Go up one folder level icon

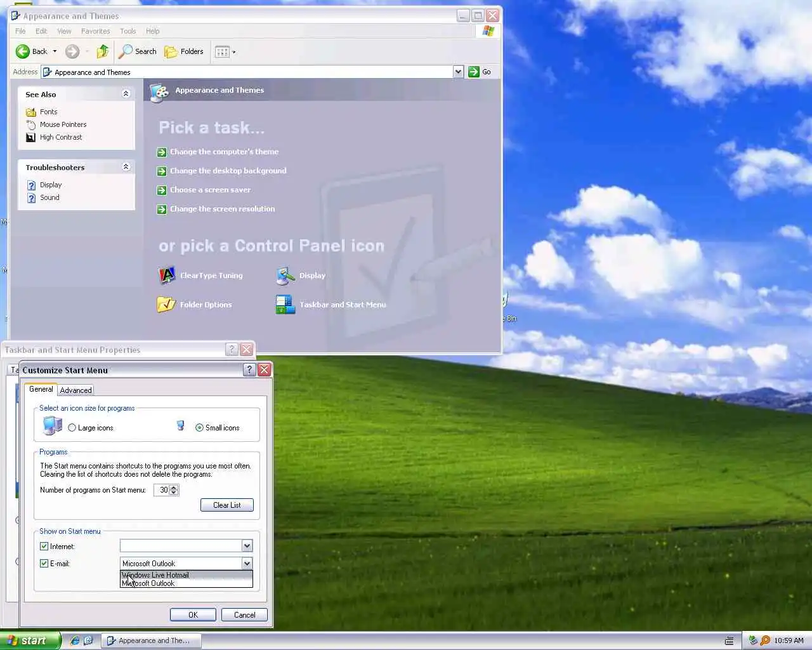pyautogui.click(x=102, y=51)
